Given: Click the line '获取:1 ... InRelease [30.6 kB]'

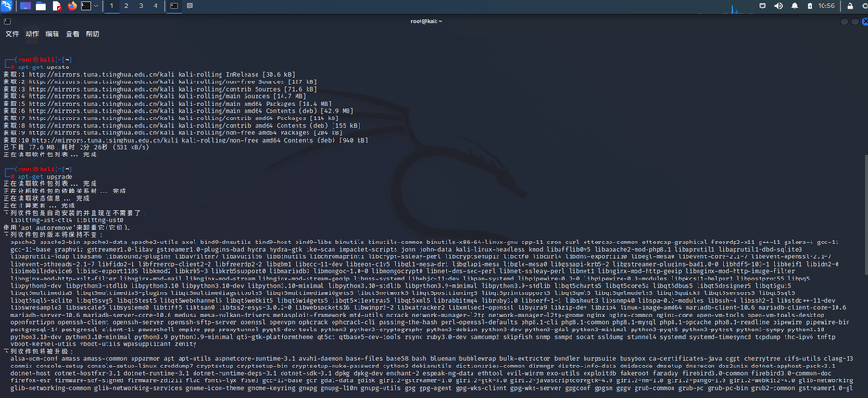Looking at the screenshot, I should (149, 75).
